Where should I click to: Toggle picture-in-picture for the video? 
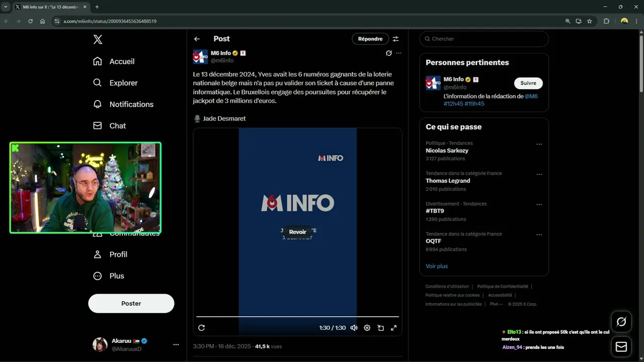tap(380, 328)
